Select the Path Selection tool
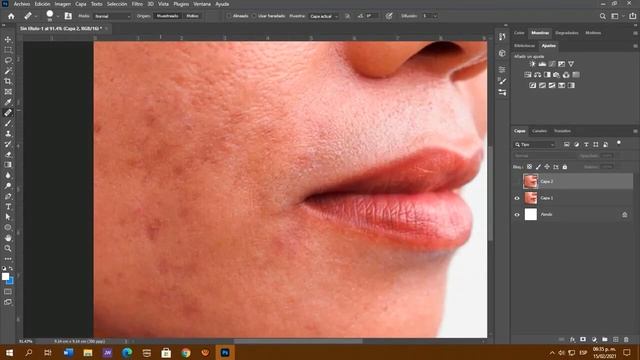The width and height of the screenshot is (640, 360). pyautogui.click(x=8, y=217)
